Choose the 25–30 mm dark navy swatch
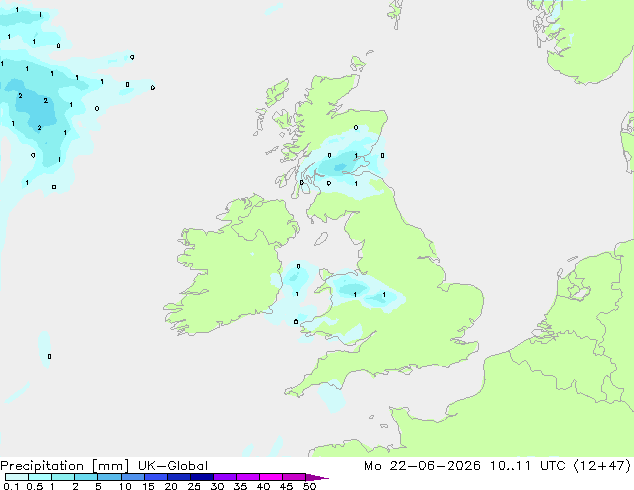Screen dimensions: 634x490 201,477
